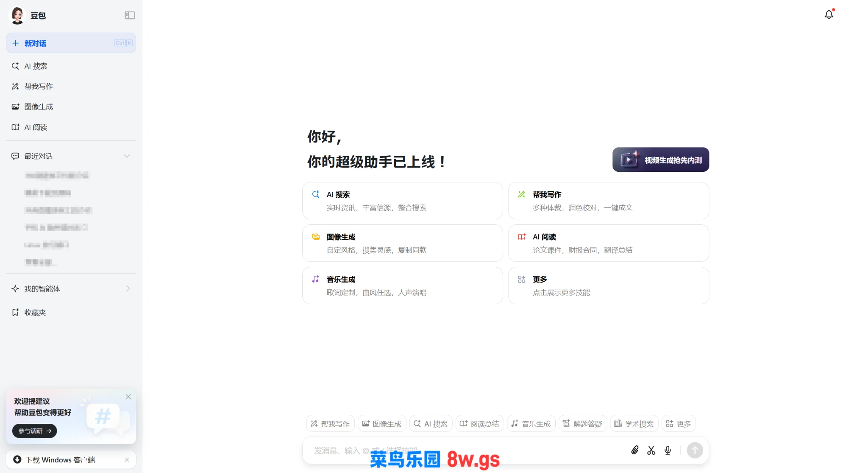Viewport: 868px width, 473px height.
Task: Click the 收藏夹 bookmark icon
Action: coord(15,312)
